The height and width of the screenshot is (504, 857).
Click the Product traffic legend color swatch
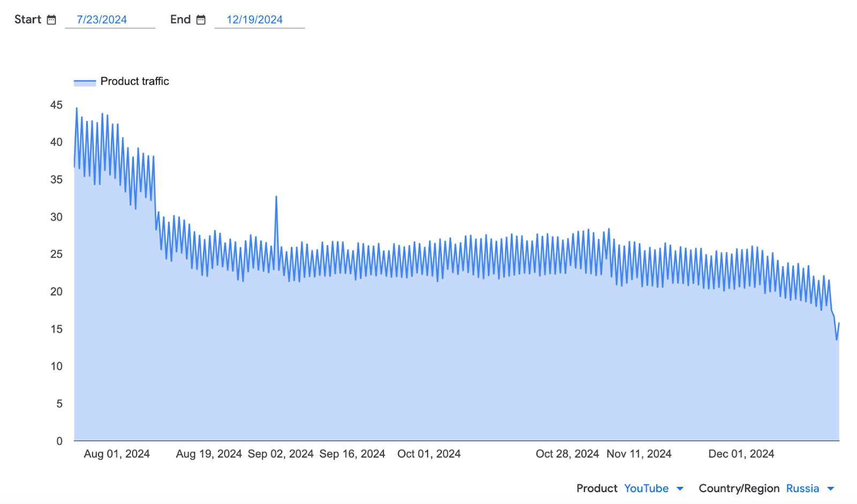point(85,82)
